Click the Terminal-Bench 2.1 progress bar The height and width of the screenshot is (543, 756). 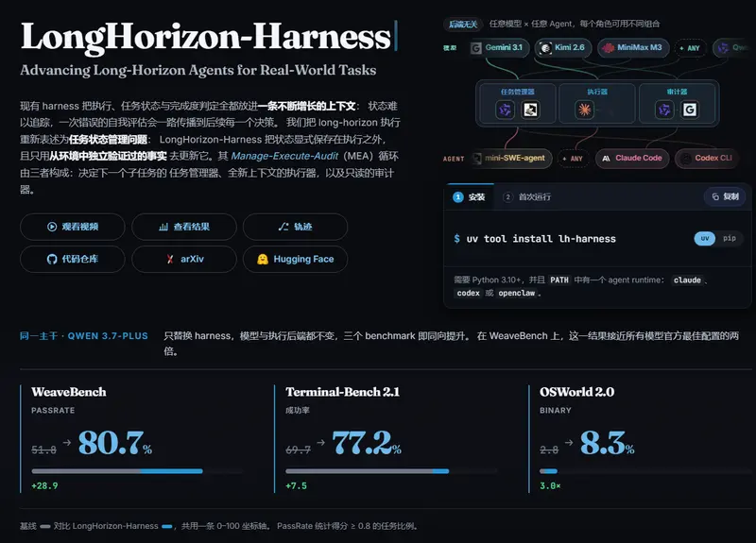391,471
